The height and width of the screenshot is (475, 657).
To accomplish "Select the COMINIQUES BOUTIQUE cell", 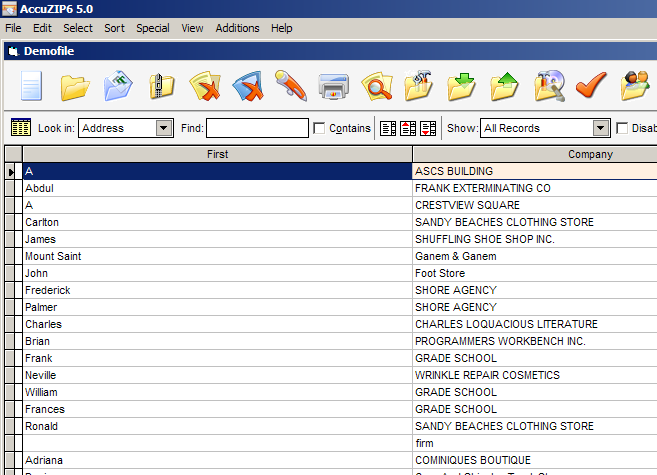I will point(535,460).
